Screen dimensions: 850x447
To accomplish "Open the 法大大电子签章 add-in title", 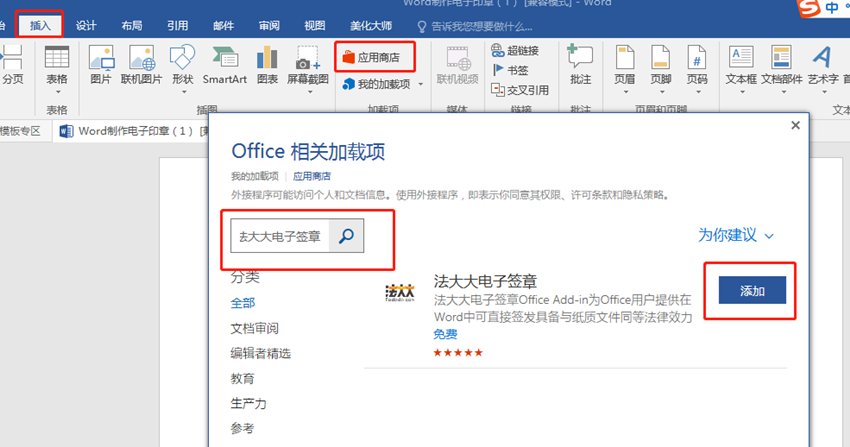I will 485,281.
